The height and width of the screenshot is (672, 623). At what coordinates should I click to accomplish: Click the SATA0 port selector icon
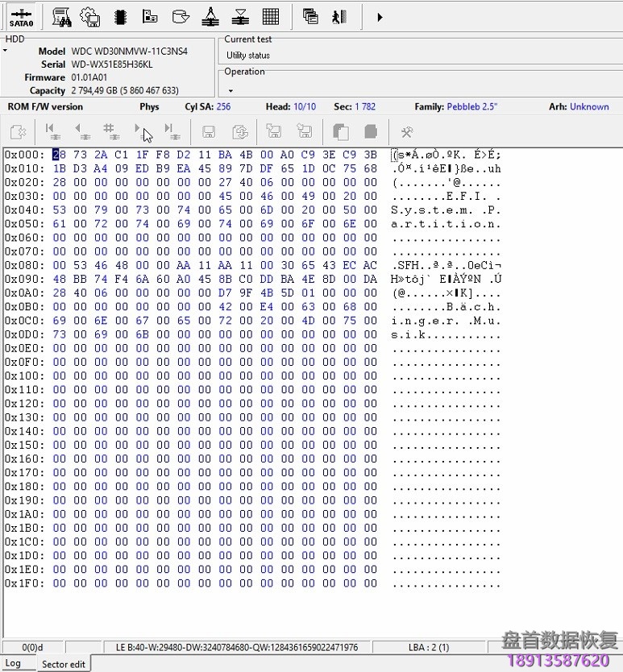pyautogui.click(x=21, y=18)
